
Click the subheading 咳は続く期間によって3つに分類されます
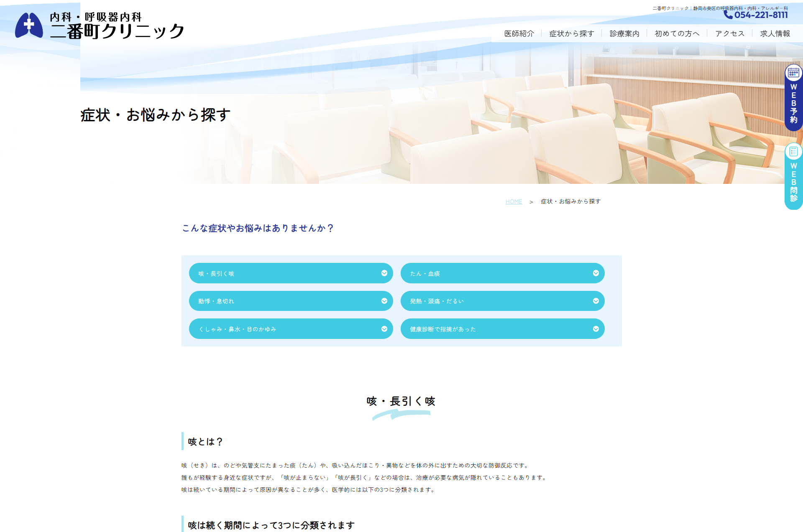[x=271, y=525]
